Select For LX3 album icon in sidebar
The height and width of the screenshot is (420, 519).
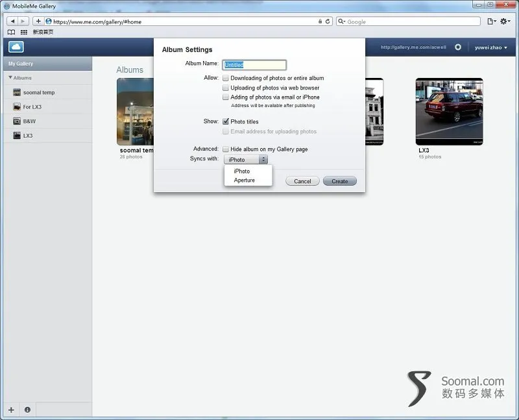pos(17,106)
